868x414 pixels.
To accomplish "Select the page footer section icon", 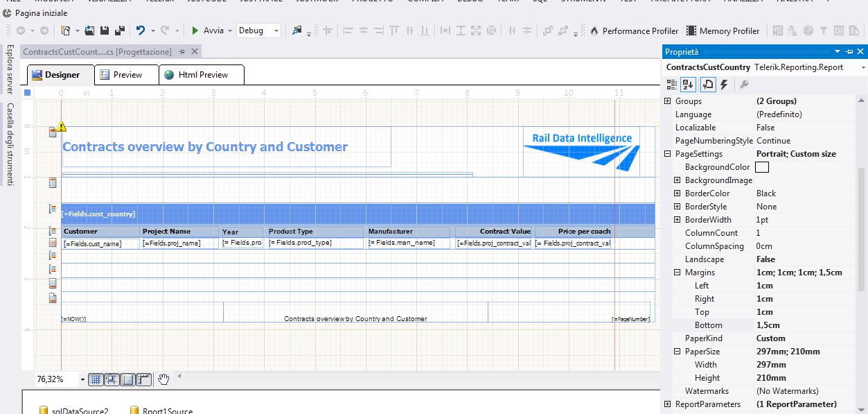I will [53, 297].
